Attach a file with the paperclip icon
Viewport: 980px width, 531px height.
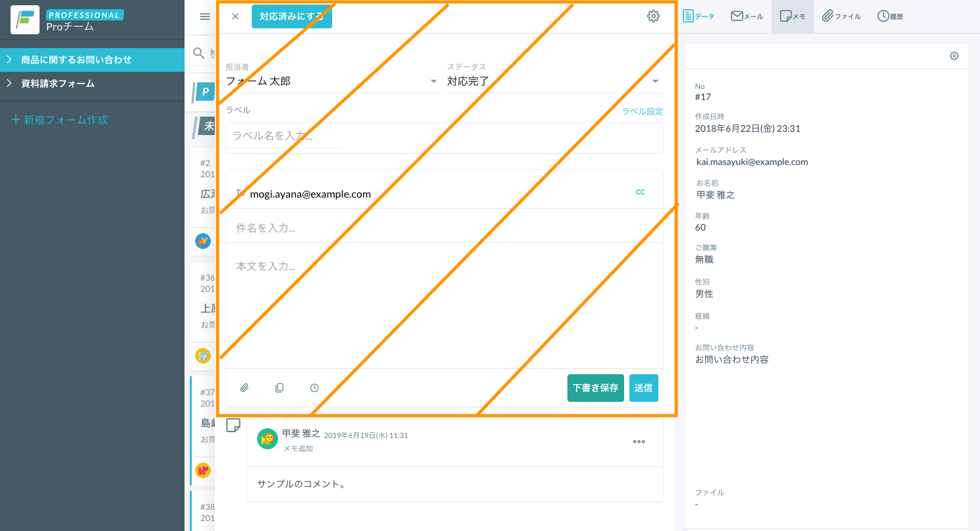coord(245,388)
